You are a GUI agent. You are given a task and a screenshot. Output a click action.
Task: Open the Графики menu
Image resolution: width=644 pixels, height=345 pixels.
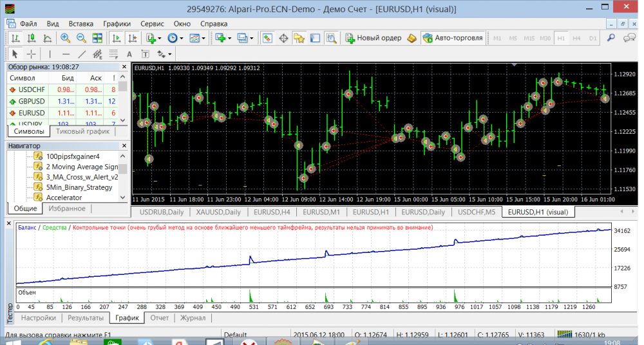(117, 24)
